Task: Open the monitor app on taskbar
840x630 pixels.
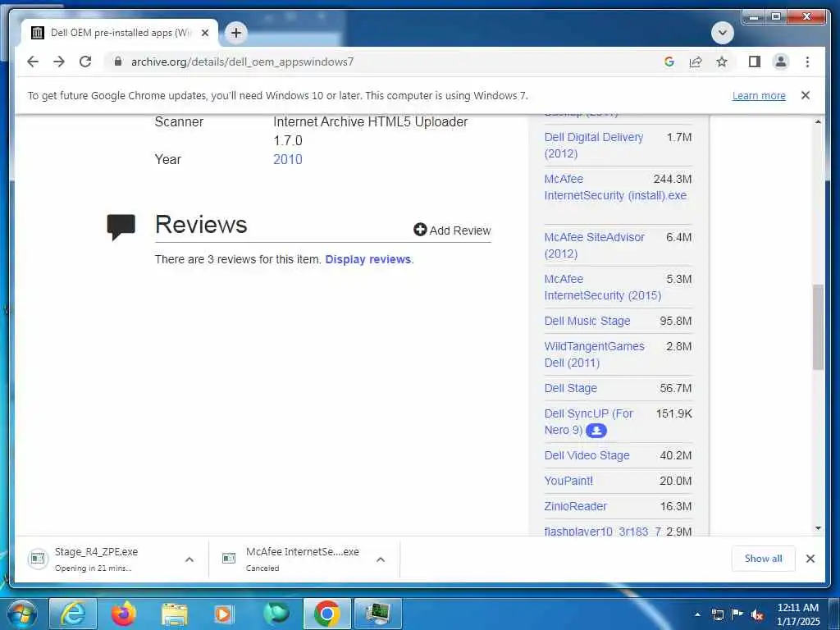Action: tap(378, 614)
